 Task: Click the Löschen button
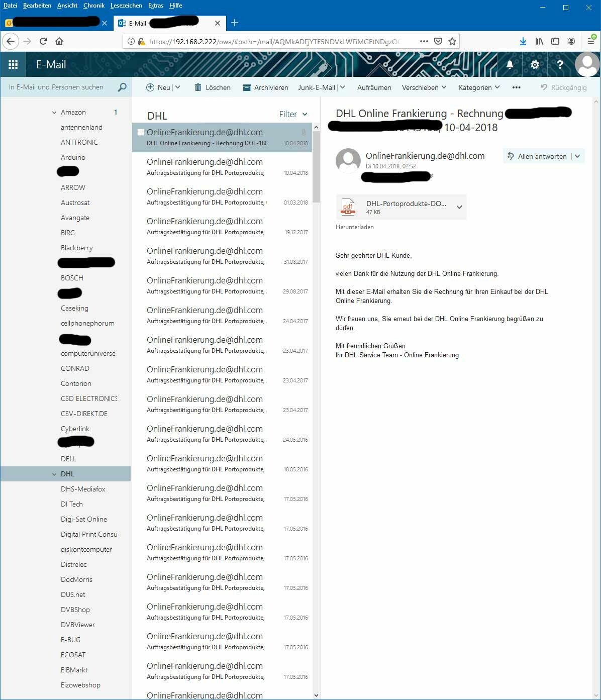point(213,87)
